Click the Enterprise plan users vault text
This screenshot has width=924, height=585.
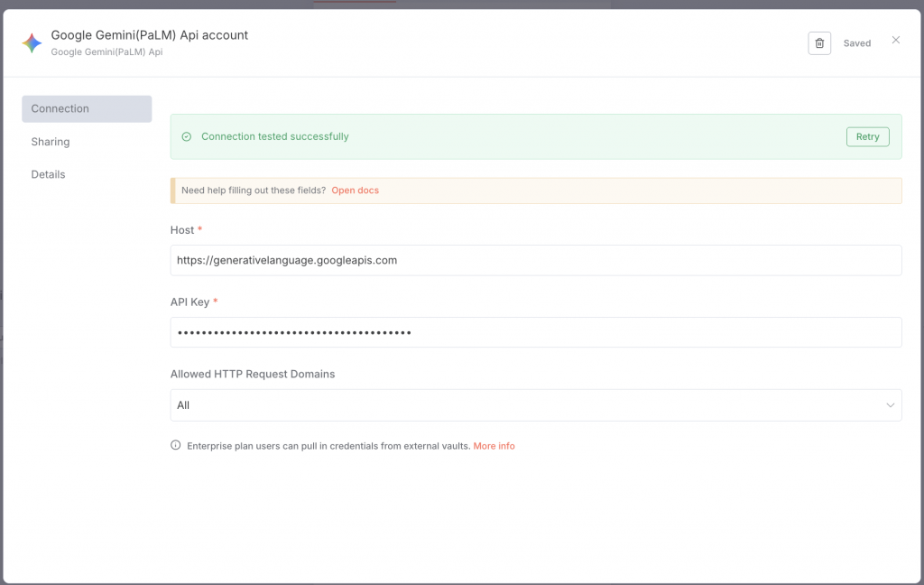tap(328, 446)
